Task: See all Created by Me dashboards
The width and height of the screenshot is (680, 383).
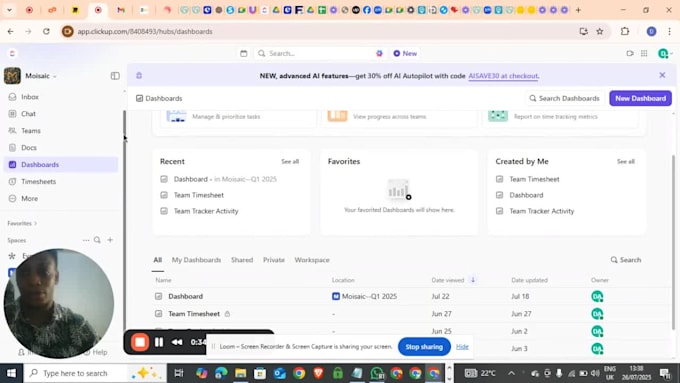Action: [x=625, y=161]
